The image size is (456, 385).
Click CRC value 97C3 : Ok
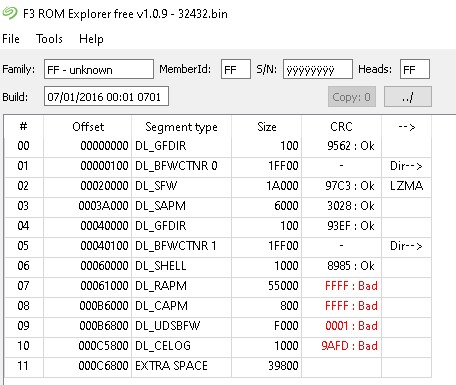(350, 186)
